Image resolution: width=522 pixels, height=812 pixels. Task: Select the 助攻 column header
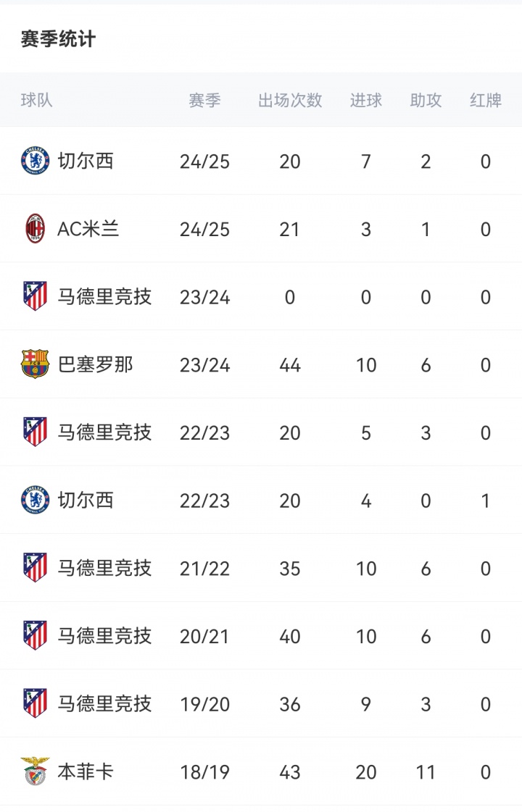(x=426, y=100)
